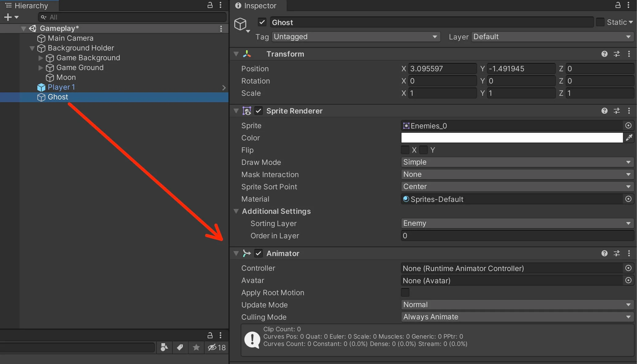Image resolution: width=637 pixels, height=364 pixels.
Task: Open the Transform component help icon
Action: point(604,54)
